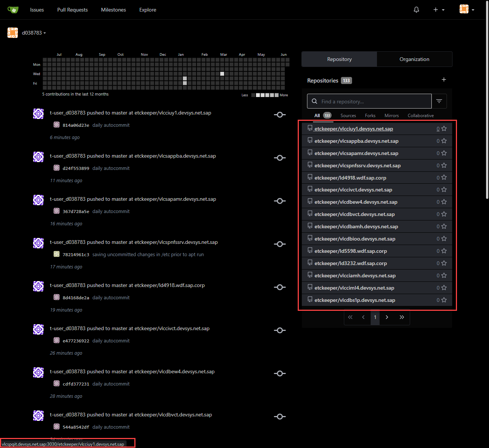Click the commit icon beside vlcsapamr push
Image resolution: width=489 pixels, height=448 pixels.
pos(280,201)
